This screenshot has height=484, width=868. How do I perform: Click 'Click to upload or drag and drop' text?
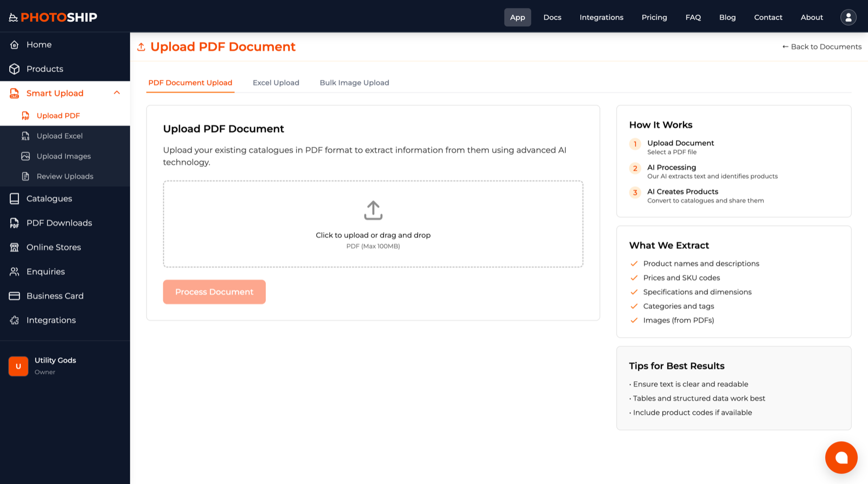[373, 235]
